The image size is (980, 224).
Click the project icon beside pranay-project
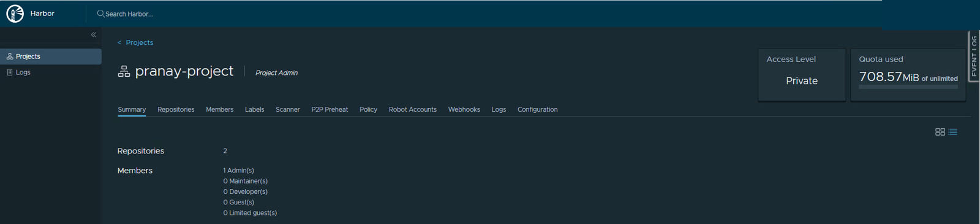tap(124, 72)
